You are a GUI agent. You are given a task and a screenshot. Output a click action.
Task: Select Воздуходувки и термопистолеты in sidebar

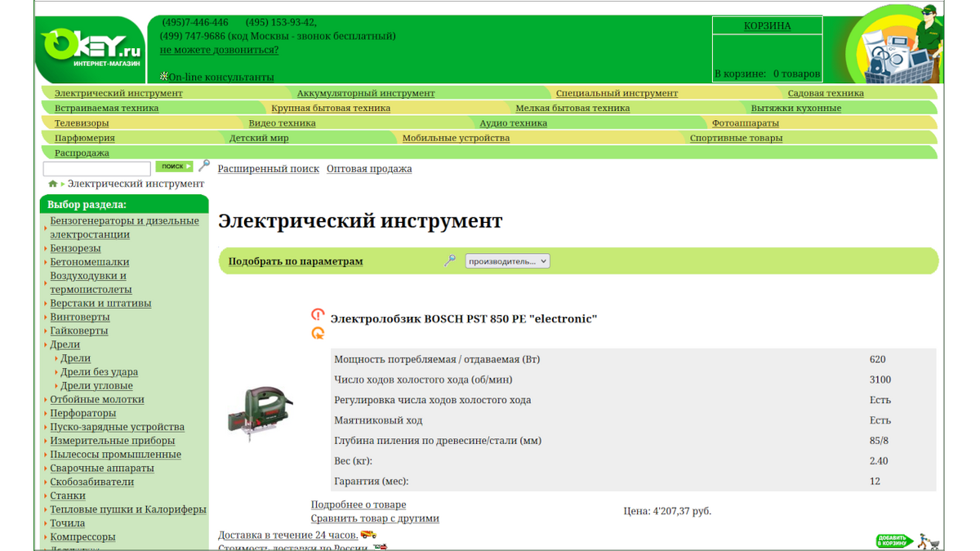pyautogui.click(x=91, y=282)
